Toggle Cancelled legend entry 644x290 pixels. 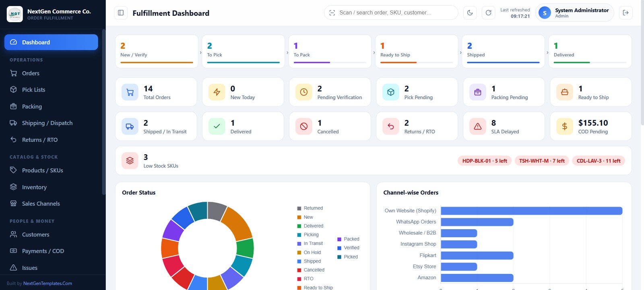click(x=311, y=270)
